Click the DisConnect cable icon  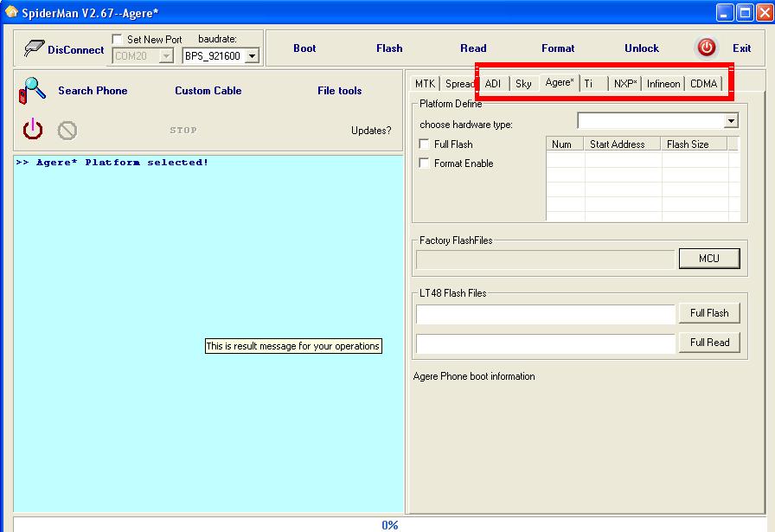pyautogui.click(x=34, y=49)
